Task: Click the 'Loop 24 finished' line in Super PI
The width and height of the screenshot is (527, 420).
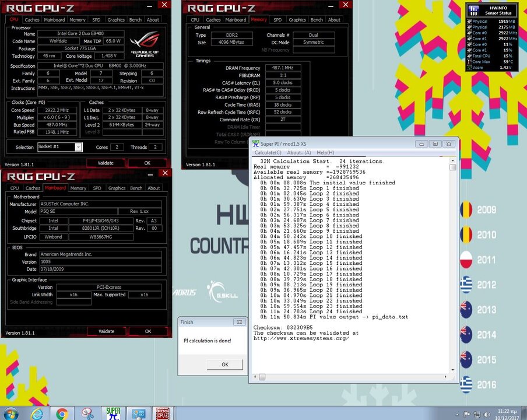Action: pos(311,311)
